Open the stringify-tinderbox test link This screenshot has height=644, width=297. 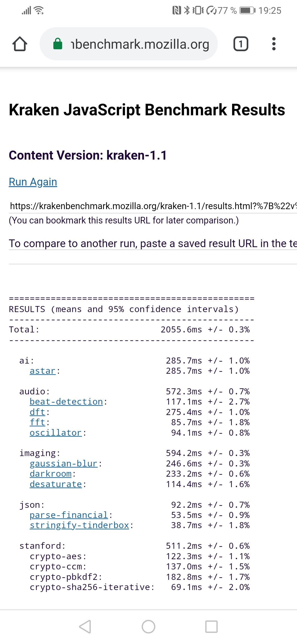click(79, 525)
